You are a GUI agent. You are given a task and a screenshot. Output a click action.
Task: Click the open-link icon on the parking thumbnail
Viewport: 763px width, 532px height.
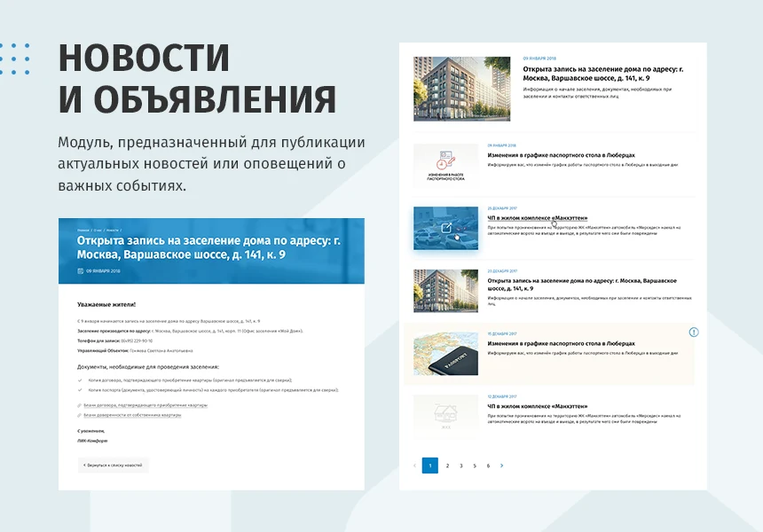click(446, 227)
